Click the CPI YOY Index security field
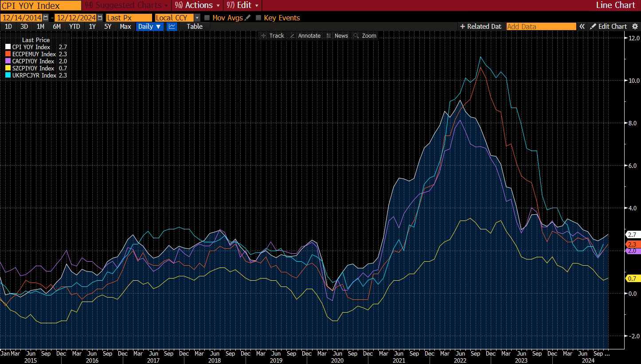 (41, 6)
